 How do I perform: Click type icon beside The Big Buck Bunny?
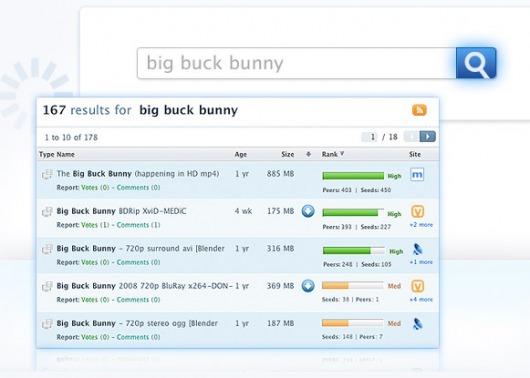click(x=47, y=174)
